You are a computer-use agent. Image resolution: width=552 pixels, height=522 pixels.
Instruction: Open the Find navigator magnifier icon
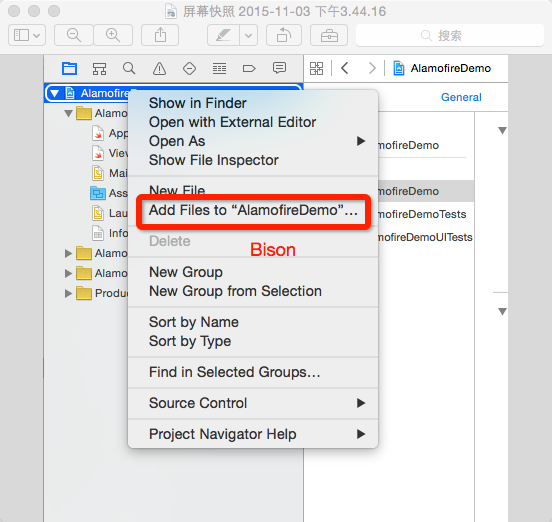(x=129, y=68)
